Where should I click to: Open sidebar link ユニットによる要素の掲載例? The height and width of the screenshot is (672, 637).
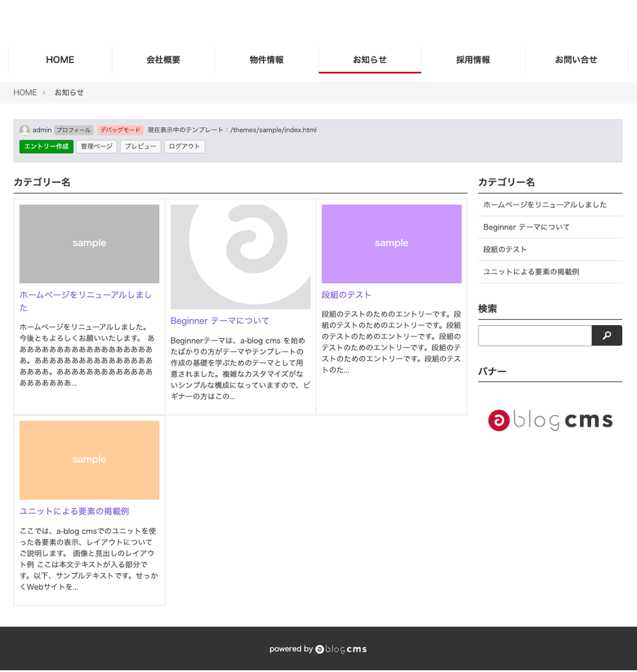tap(531, 272)
